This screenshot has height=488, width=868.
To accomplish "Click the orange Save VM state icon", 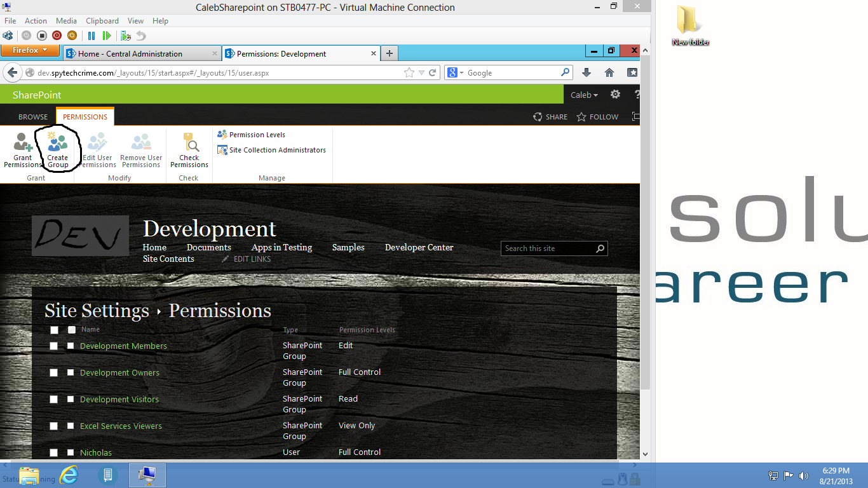I will 72,36.
